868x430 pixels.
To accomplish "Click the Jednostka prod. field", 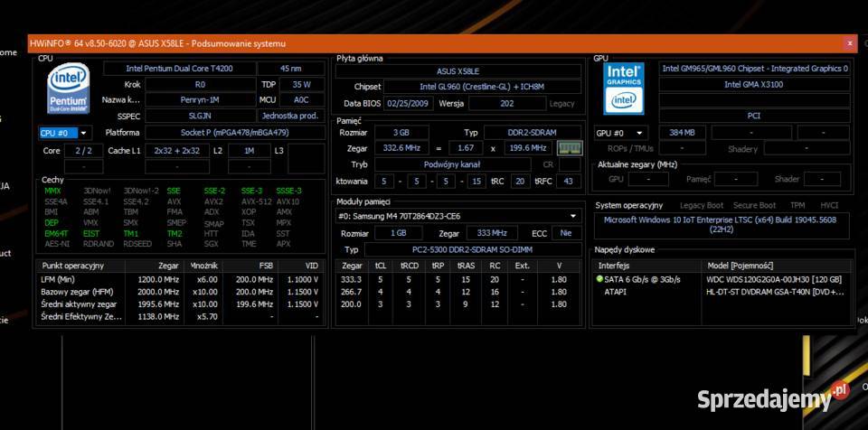I will pyautogui.click(x=290, y=116).
